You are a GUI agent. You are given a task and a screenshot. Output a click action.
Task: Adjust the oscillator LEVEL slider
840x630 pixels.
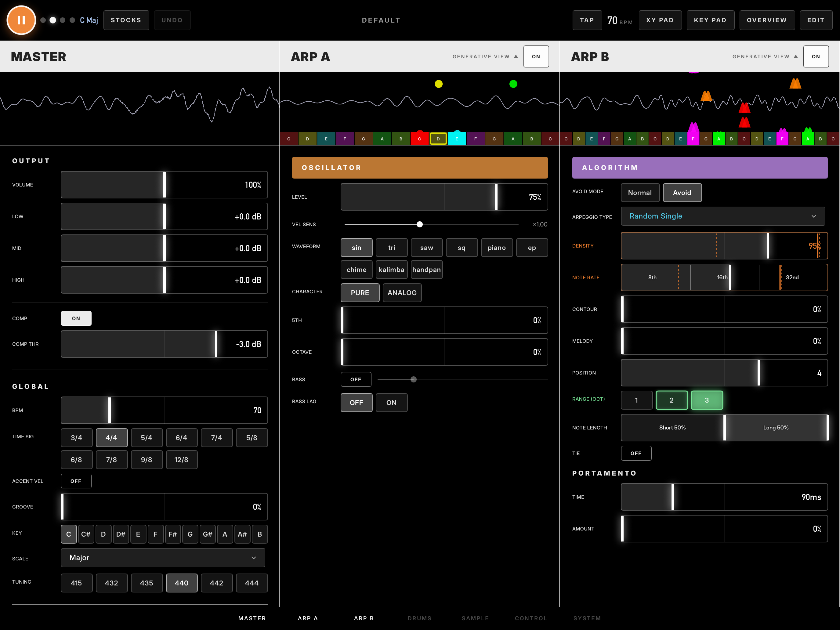(444, 197)
